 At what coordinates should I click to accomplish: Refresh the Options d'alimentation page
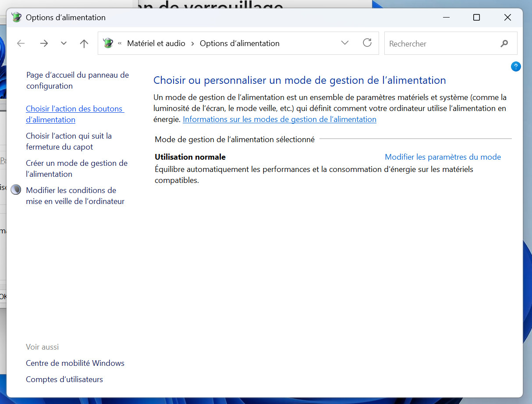367,43
